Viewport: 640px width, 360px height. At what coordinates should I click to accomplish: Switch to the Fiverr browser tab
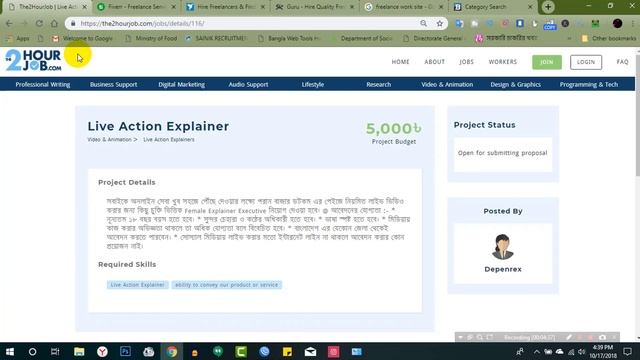tap(136, 7)
